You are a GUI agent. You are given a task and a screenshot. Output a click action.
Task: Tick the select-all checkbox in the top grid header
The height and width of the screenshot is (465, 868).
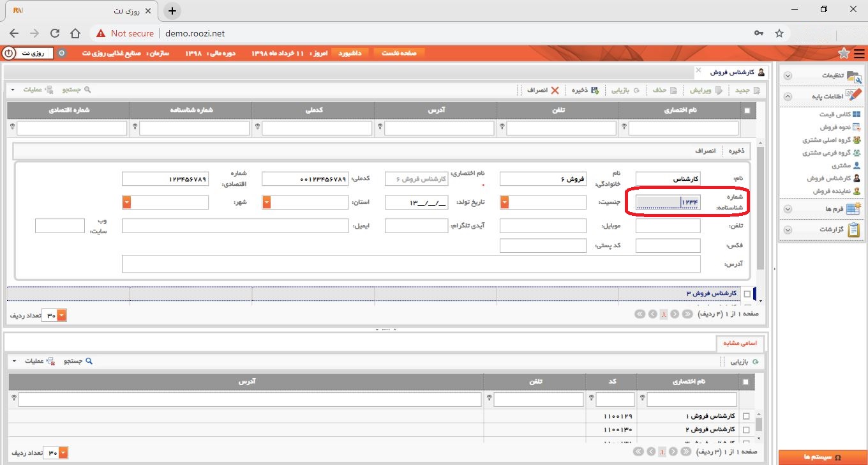[747, 111]
